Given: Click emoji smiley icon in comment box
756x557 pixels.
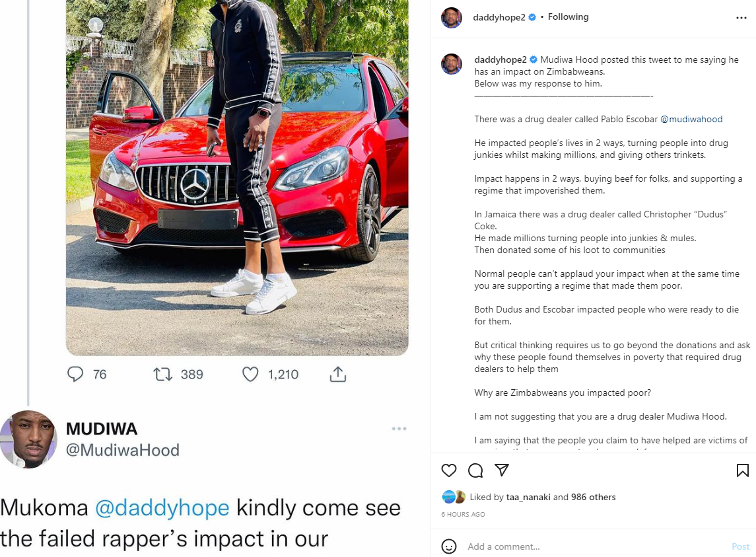Looking at the screenshot, I should [x=449, y=546].
